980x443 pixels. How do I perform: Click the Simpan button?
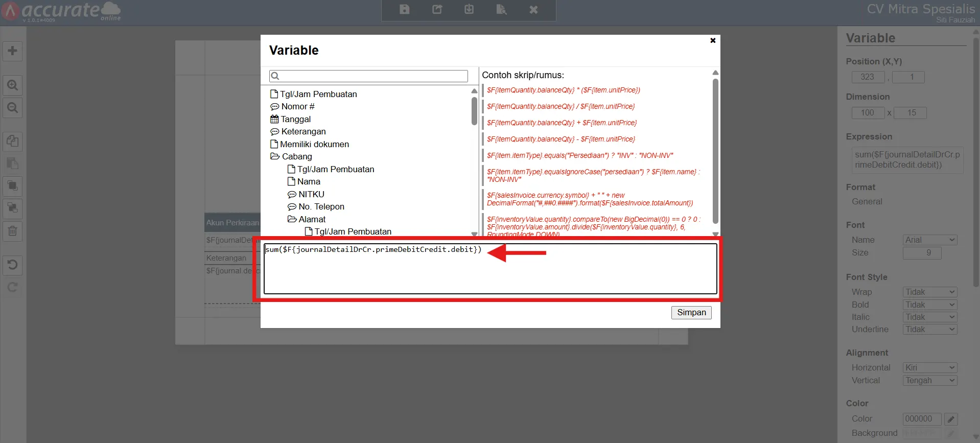pyautogui.click(x=691, y=312)
